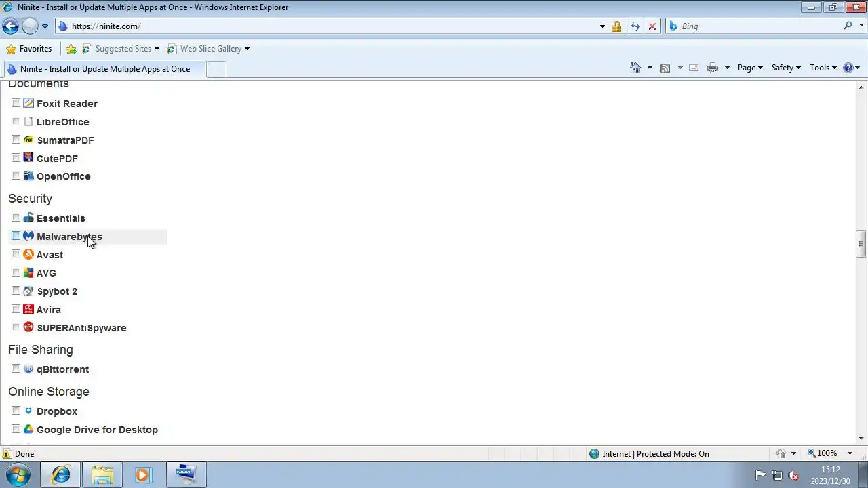Open a new blank tab

(x=216, y=69)
